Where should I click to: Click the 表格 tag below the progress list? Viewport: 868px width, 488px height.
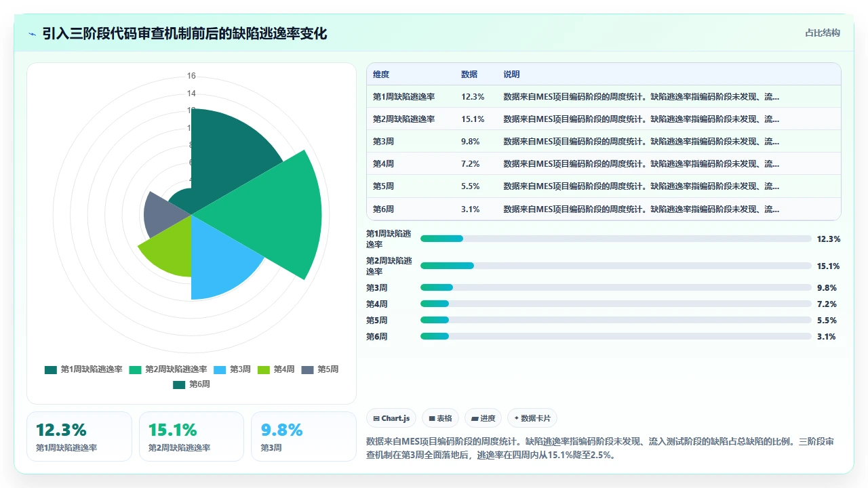[x=440, y=418]
